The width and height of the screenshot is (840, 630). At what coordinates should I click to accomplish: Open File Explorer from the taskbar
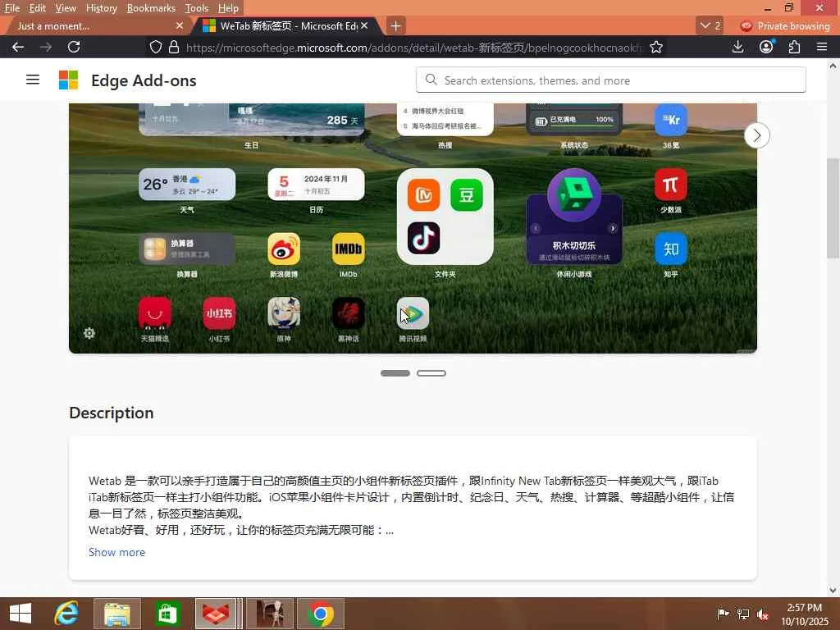(x=116, y=614)
